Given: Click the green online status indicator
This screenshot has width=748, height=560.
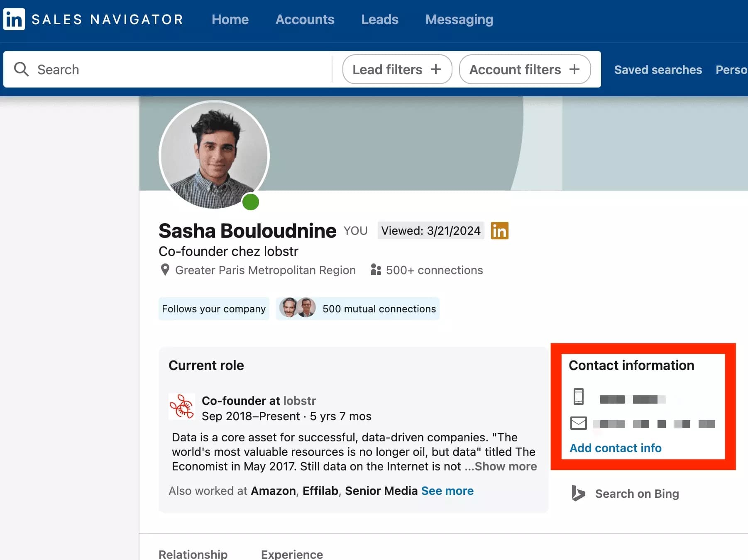Looking at the screenshot, I should coord(250,202).
